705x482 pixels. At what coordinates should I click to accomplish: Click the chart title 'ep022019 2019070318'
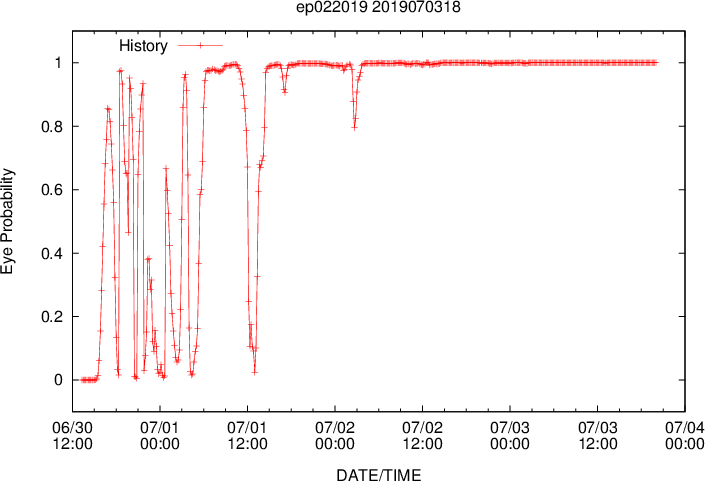(378, 7)
